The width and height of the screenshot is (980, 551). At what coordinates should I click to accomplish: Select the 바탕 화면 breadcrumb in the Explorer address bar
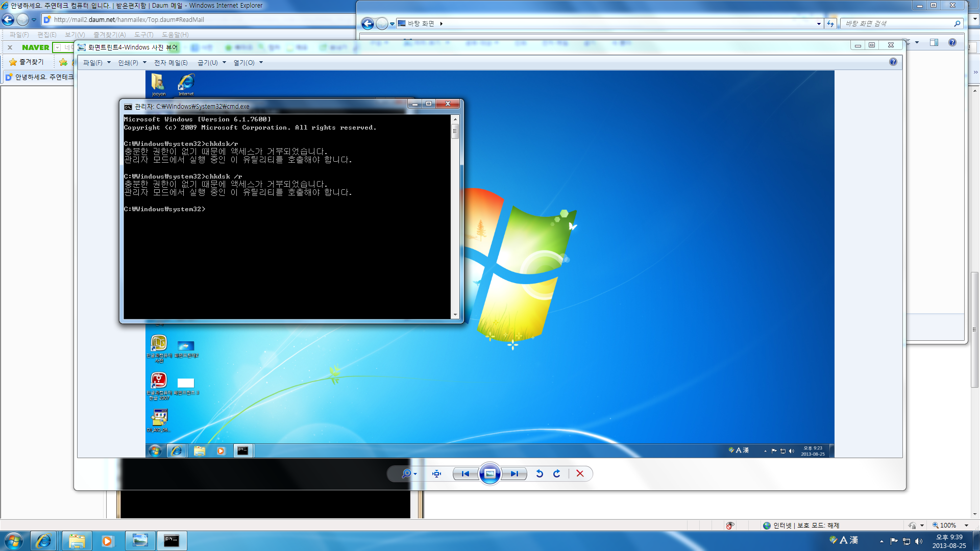[x=421, y=23]
